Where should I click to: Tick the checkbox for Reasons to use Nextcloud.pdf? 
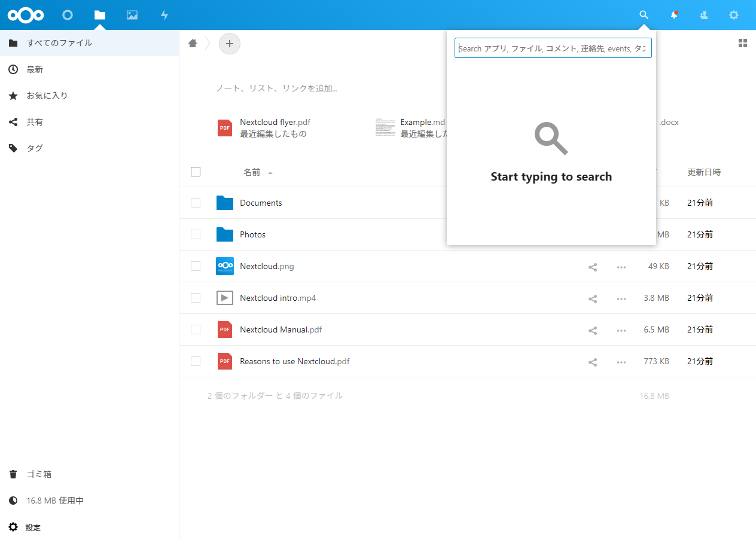pos(196,361)
